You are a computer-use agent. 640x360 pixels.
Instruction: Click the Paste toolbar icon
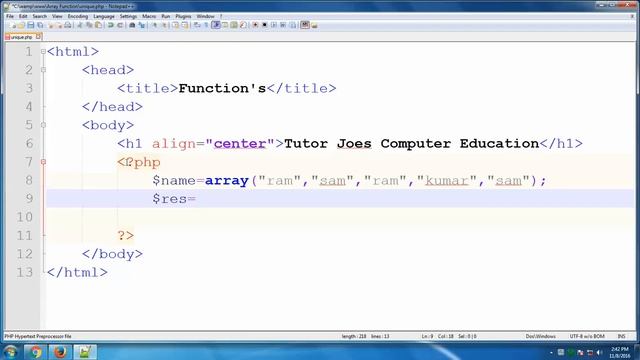(x=99, y=25)
